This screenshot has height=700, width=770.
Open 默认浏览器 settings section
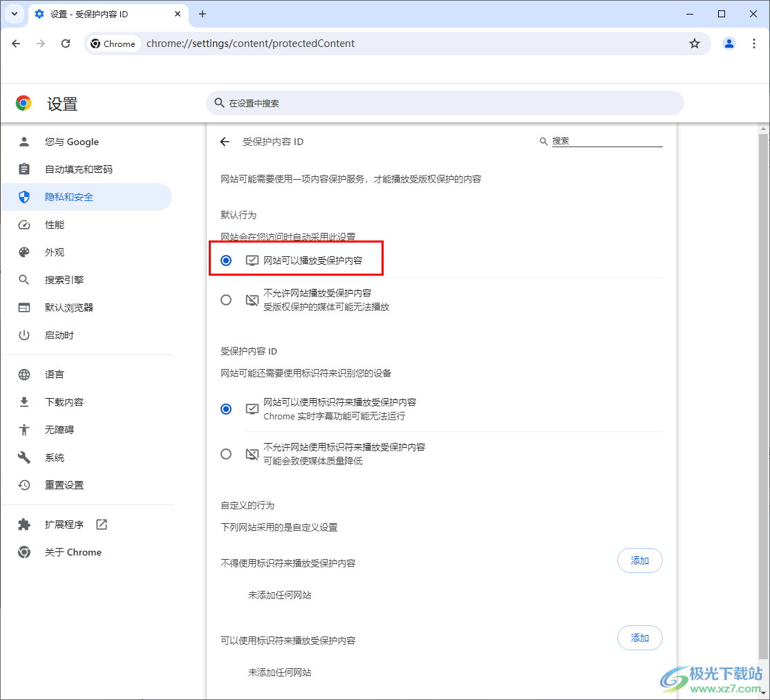(86, 308)
